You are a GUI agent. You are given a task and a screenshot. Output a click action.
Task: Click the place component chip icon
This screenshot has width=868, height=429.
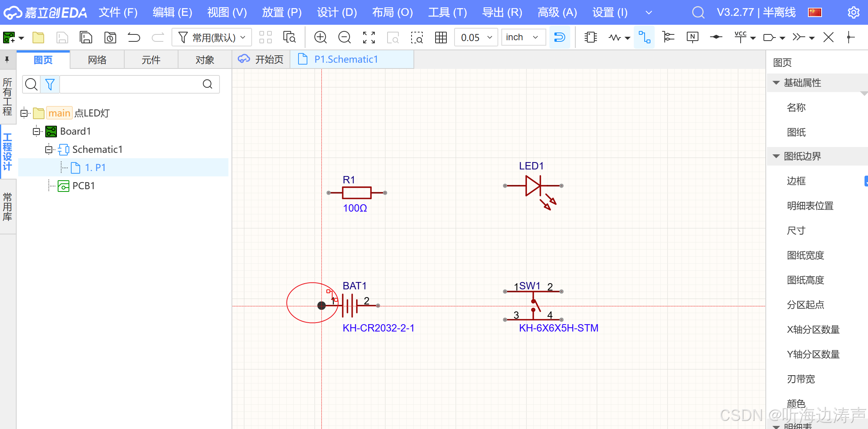590,38
